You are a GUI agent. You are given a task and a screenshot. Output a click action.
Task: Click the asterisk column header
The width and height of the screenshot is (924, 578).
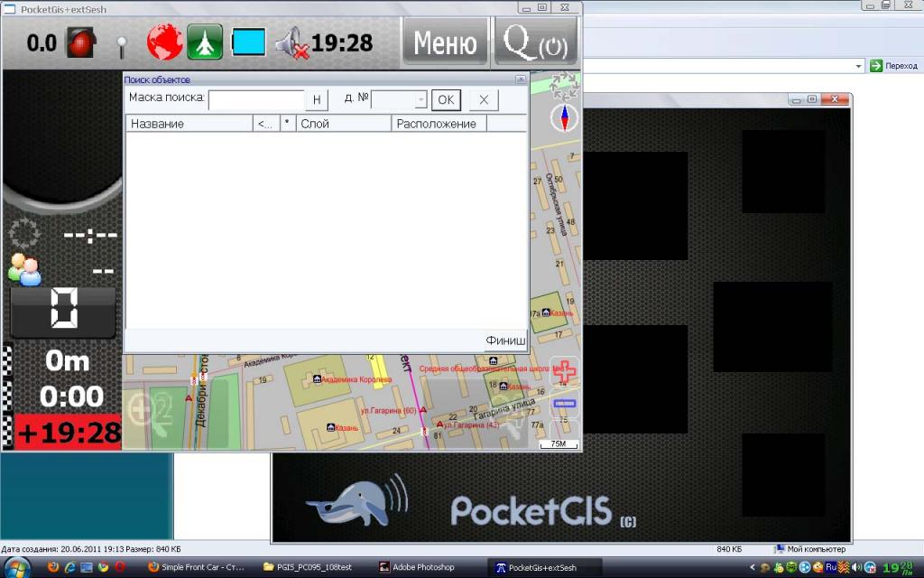288,124
